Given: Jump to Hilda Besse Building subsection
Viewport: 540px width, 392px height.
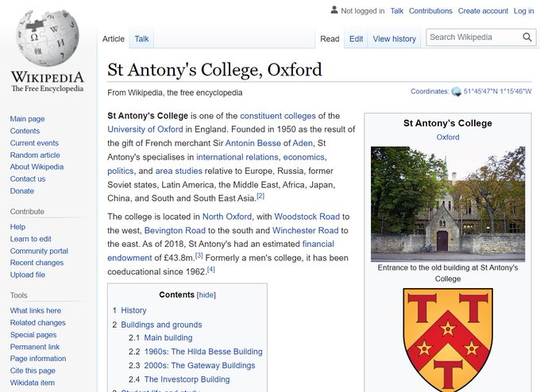Looking at the screenshot, I should click(x=203, y=352).
